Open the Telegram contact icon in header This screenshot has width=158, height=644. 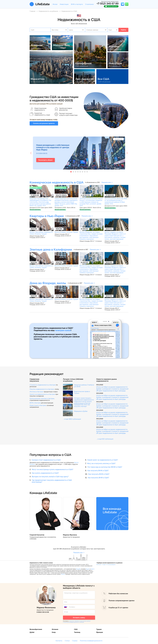123,4
